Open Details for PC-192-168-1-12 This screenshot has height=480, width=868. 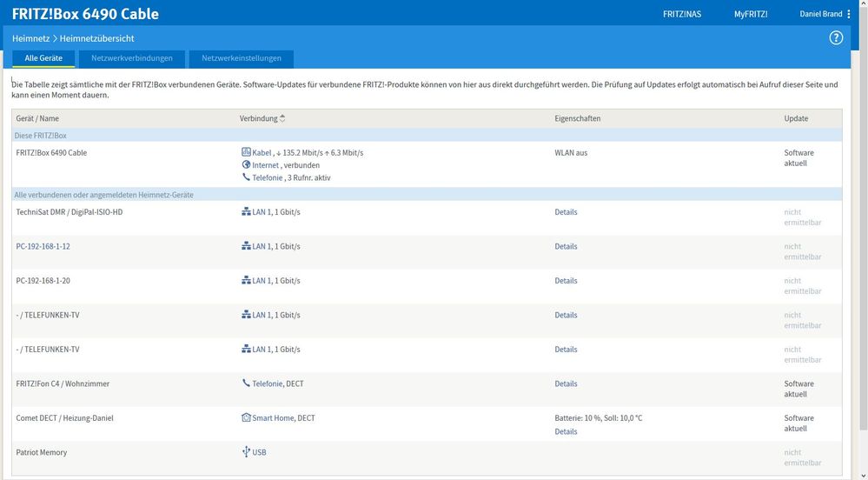[566, 246]
